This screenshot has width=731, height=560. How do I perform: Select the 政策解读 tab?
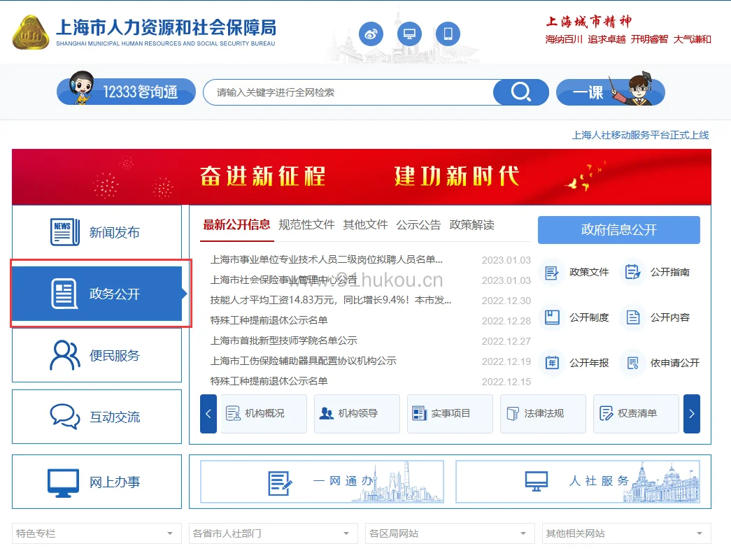click(471, 224)
